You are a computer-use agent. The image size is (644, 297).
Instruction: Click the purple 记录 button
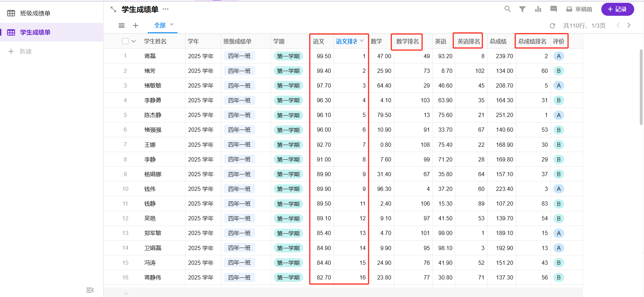tap(617, 9)
